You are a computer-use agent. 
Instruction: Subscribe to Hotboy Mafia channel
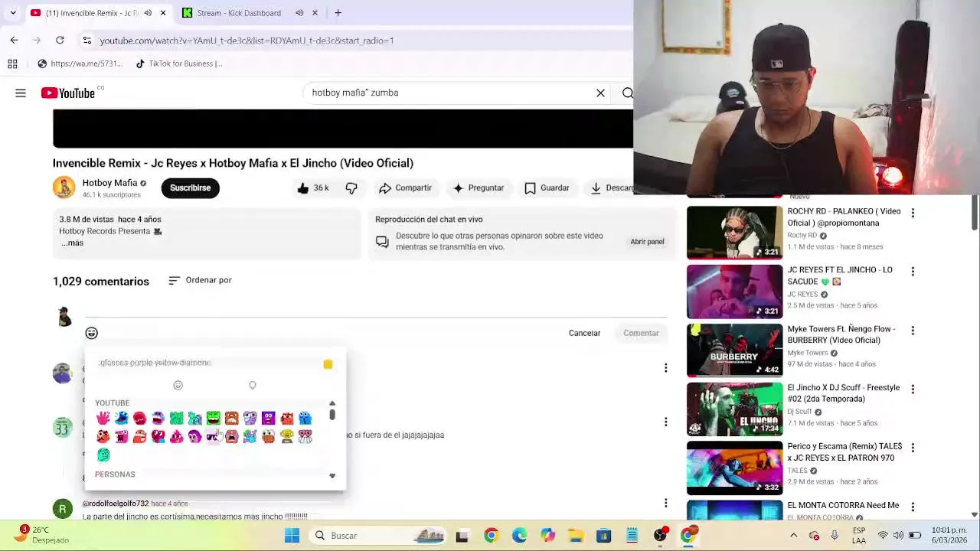tap(190, 188)
